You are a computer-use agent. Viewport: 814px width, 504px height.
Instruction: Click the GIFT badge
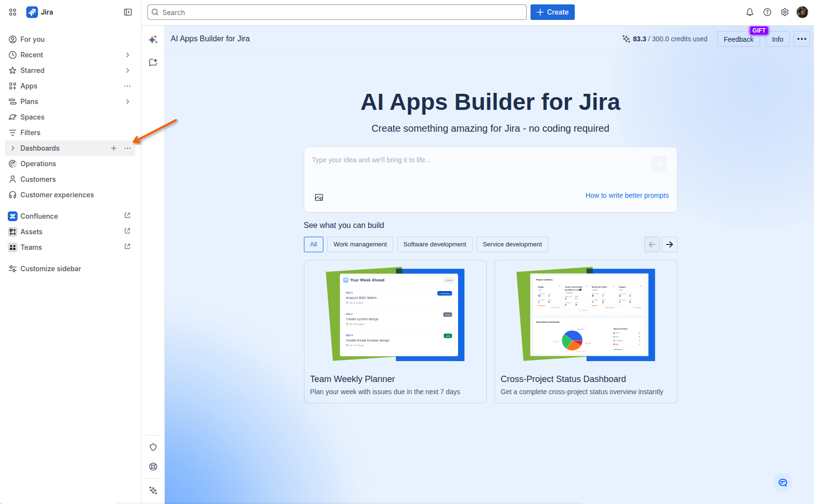coord(759,30)
